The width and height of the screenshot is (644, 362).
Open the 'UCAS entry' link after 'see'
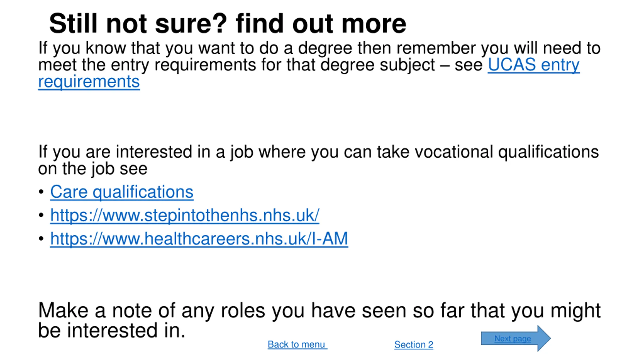point(534,65)
